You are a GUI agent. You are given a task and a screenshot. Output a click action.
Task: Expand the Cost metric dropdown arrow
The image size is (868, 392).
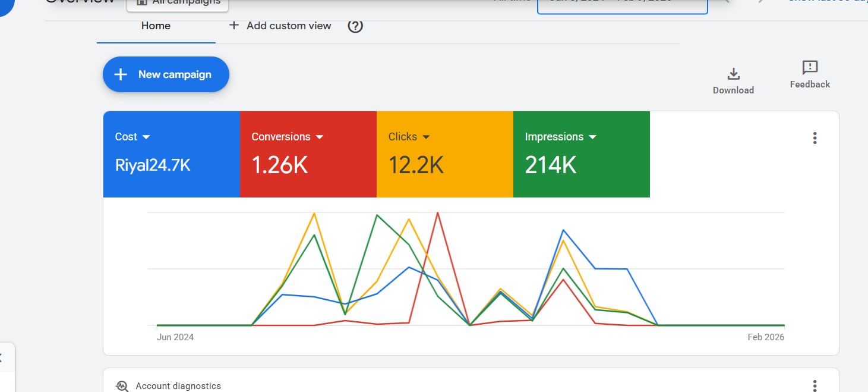147,137
